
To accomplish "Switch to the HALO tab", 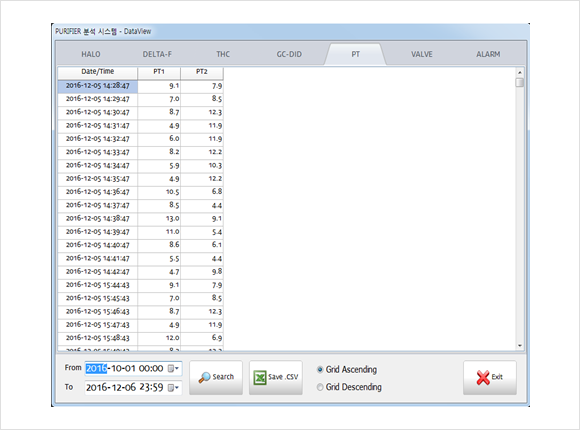I will pos(91,54).
